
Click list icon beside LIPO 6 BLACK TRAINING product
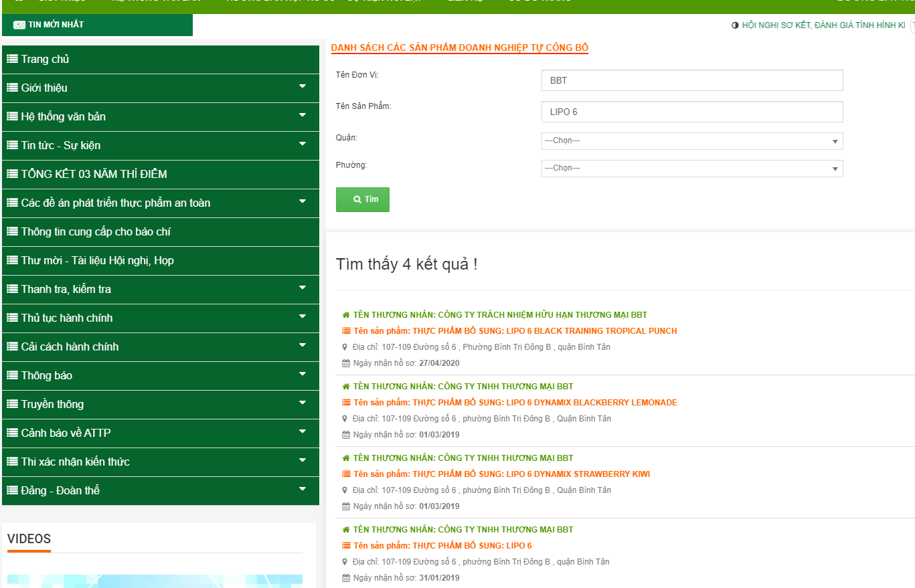(346, 331)
